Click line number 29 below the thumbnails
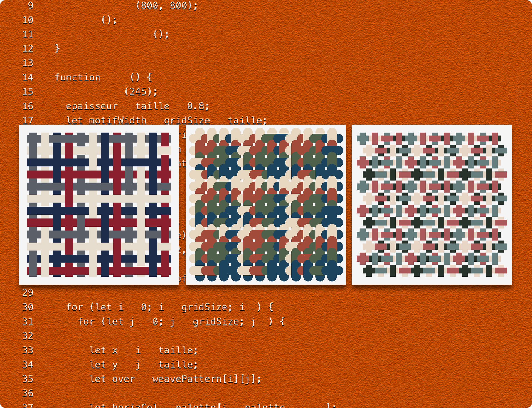The image size is (532, 408). 28,293
